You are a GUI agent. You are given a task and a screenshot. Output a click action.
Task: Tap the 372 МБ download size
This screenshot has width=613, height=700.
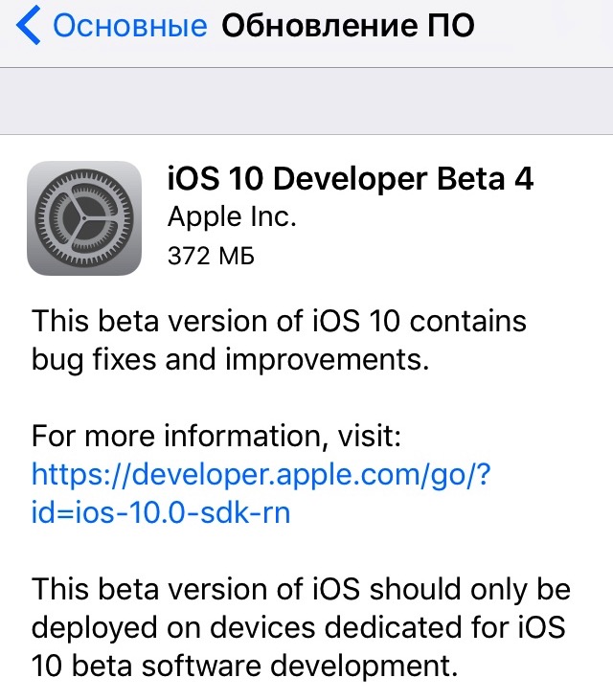(211, 256)
